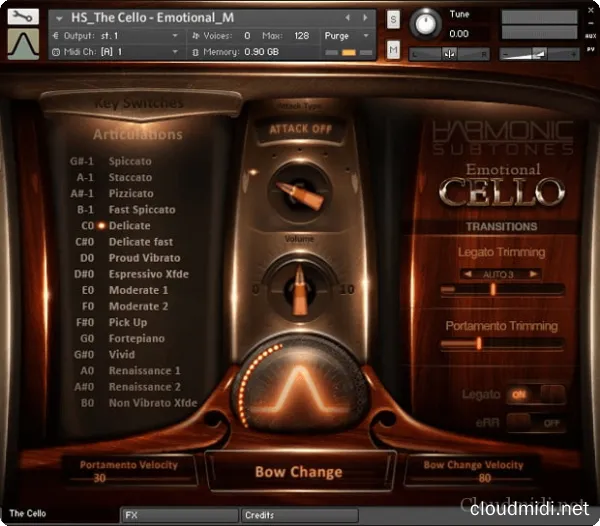Select Proud Vibrato articulation
600x526 pixels.
[144, 258]
